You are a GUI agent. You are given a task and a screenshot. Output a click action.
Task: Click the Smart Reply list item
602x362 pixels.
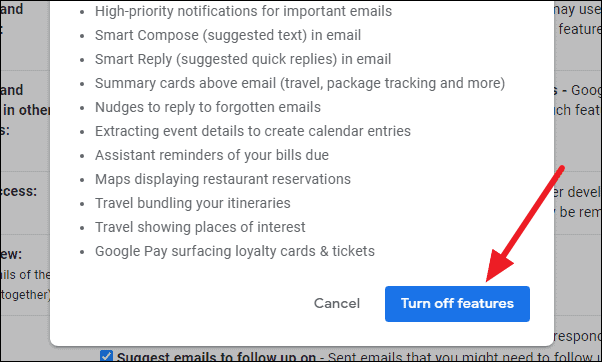click(243, 60)
